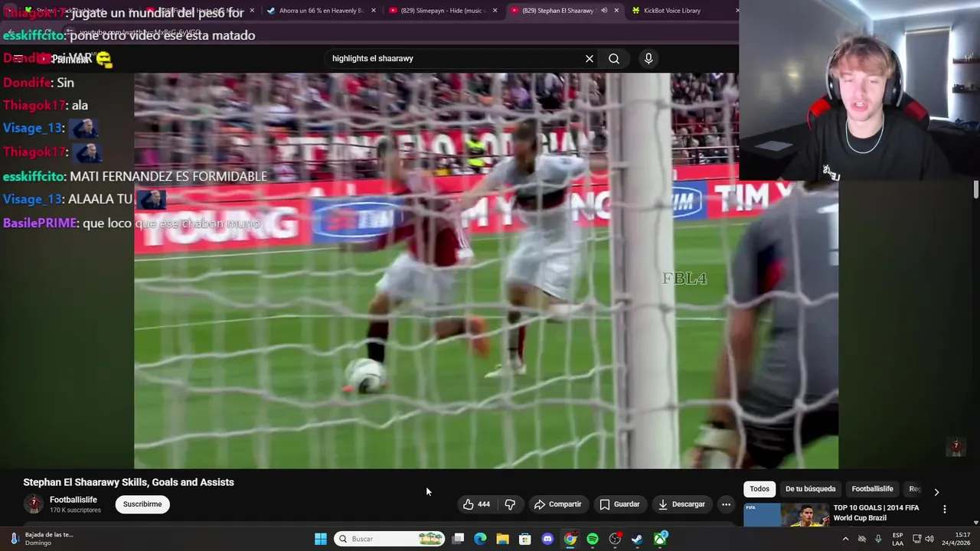The height and width of the screenshot is (551, 980).
Task: Open options for TOP 10 GOALS suggestion
Action: click(x=944, y=509)
